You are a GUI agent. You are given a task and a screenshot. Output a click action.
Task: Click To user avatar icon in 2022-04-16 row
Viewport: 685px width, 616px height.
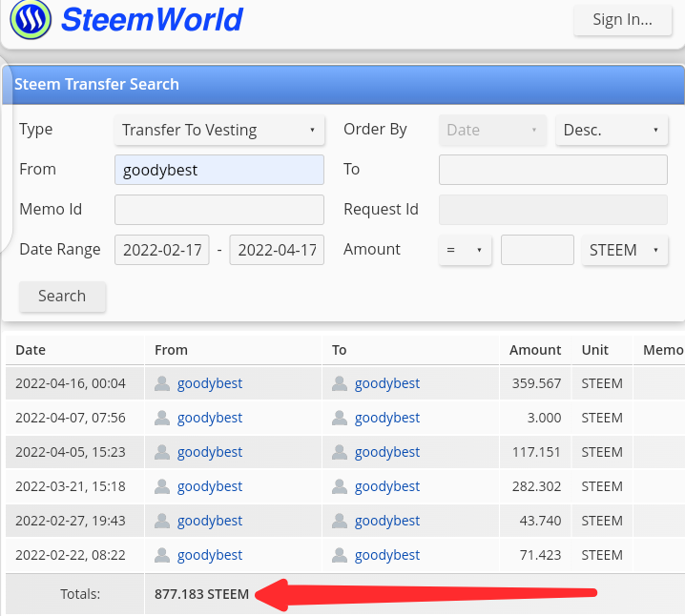[x=340, y=383]
